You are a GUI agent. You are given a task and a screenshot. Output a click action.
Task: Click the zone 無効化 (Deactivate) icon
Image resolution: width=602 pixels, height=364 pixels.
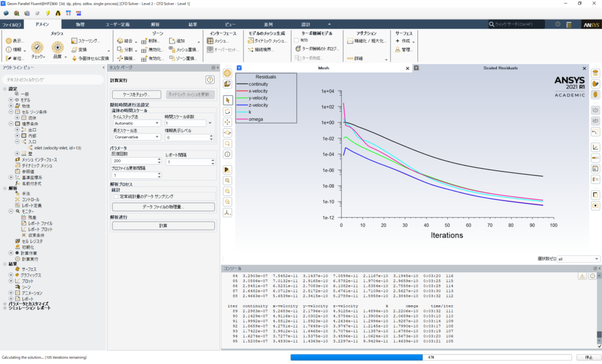tap(144, 50)
